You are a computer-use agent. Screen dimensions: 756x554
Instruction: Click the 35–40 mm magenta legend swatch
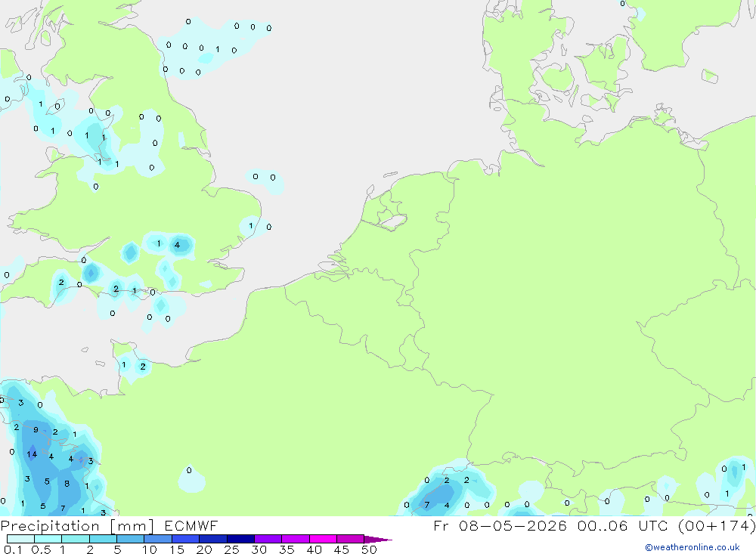point(296,539)
